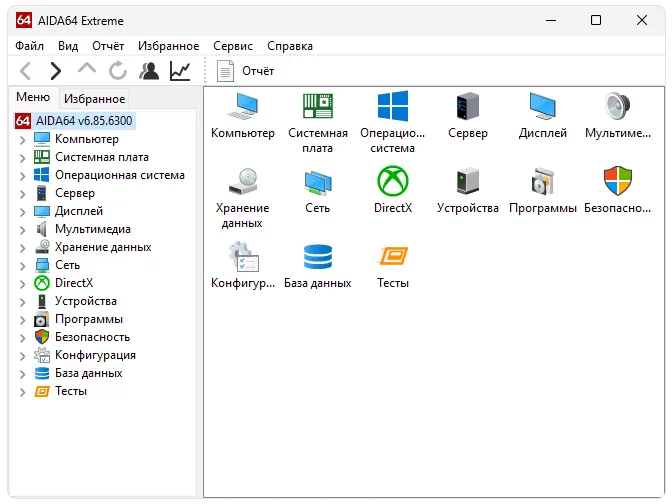Click the Отчёт report toolbar button
This screenshot has width=672, height=504.
click(246, 71)
